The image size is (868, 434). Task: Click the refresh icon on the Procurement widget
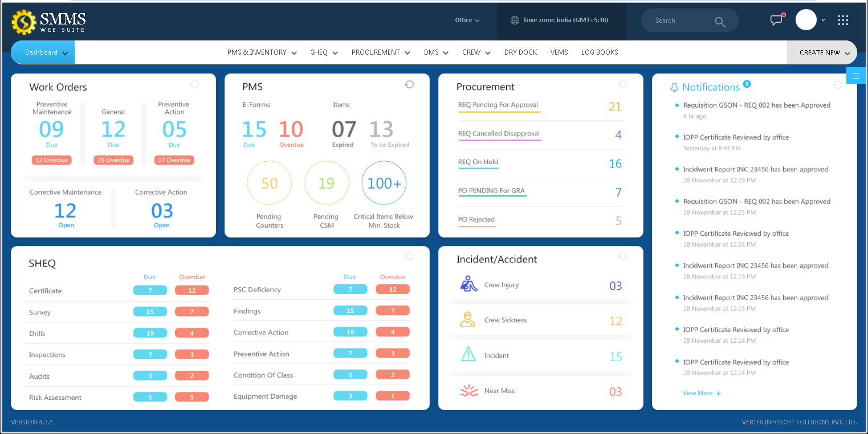pos(622,84)
